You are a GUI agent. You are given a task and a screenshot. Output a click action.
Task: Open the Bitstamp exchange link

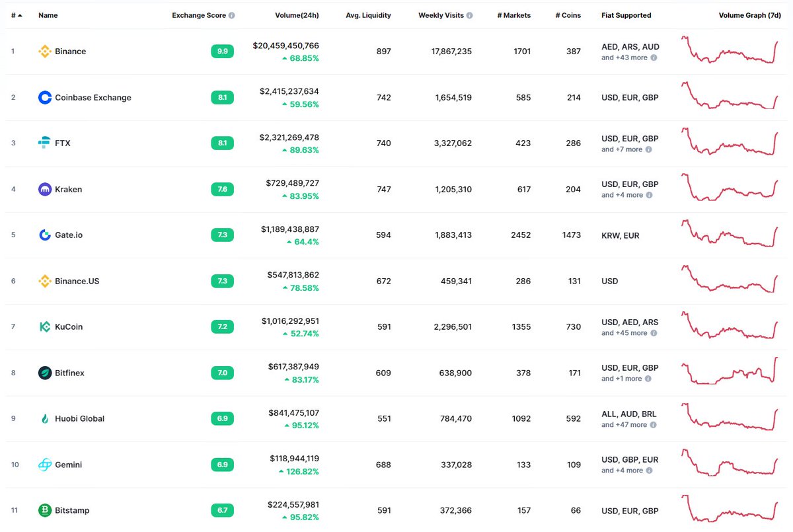click(72, 511)
